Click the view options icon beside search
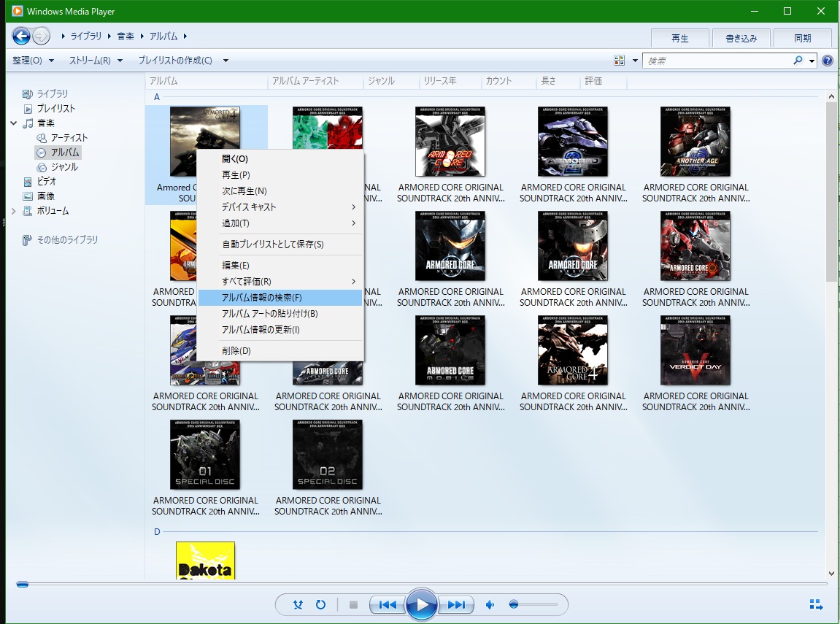Image resolution: width=840 pixels, height=624 pixels. point(620,61)
